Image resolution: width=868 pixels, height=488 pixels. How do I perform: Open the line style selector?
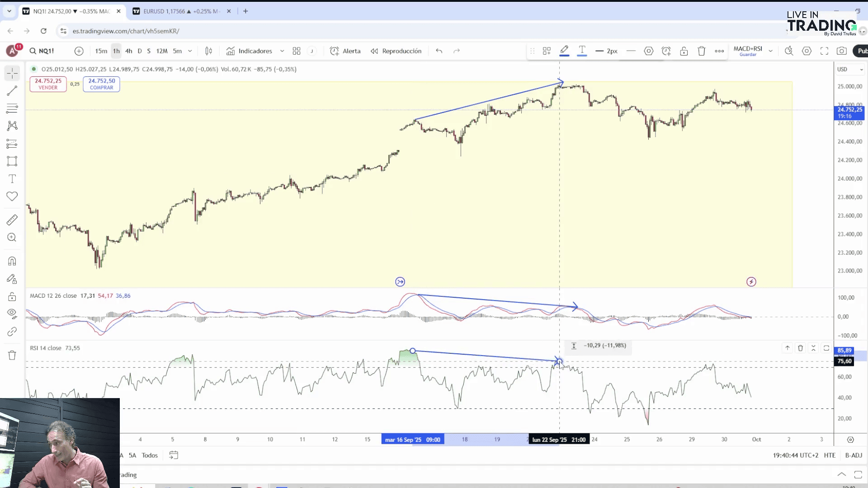pyautogui.click(x=631, y=51)
